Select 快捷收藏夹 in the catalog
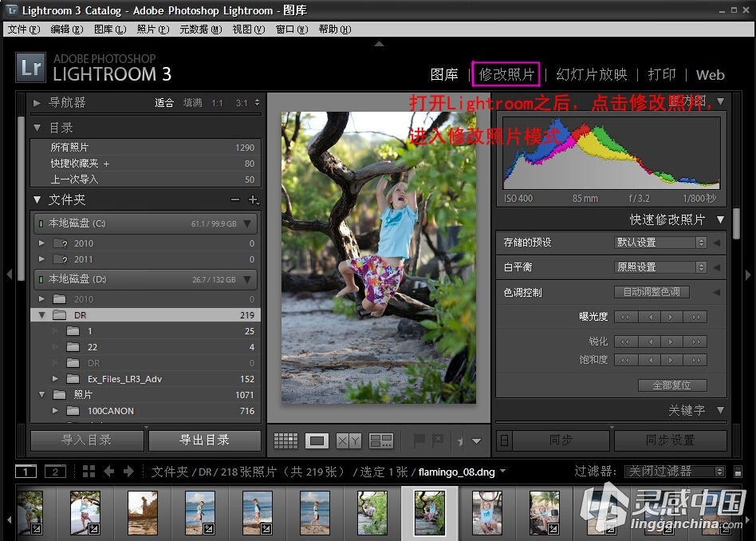This screenshot has width=756, height=541. click(146, 164)
